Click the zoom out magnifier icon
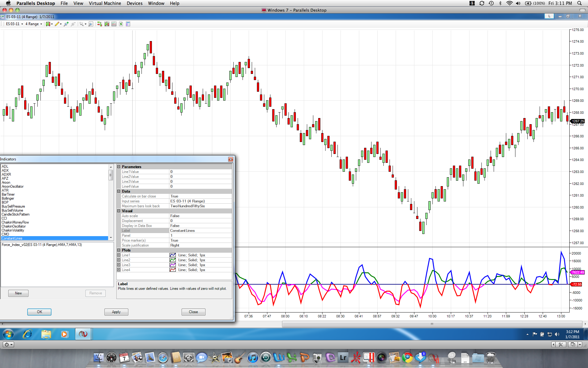The width and height of the screenshot is (588, 368). tap(73, 24)
